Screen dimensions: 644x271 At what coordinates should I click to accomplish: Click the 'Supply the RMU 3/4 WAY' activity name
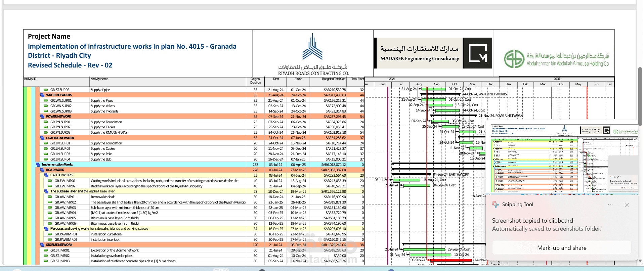click(x=109, y=132)
